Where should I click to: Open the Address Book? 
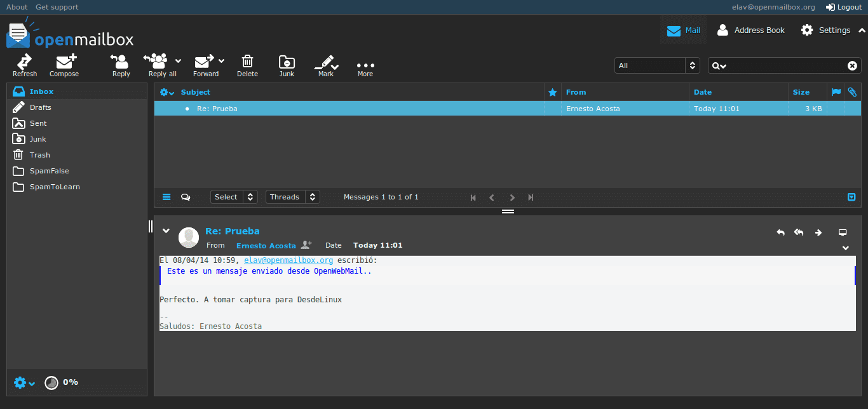tap(750, 30)
